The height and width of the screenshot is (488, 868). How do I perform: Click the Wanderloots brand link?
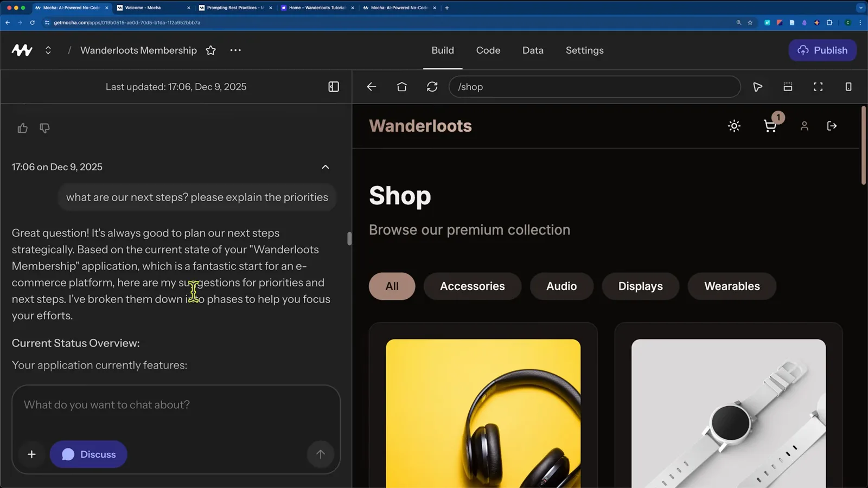pos(420,126)
